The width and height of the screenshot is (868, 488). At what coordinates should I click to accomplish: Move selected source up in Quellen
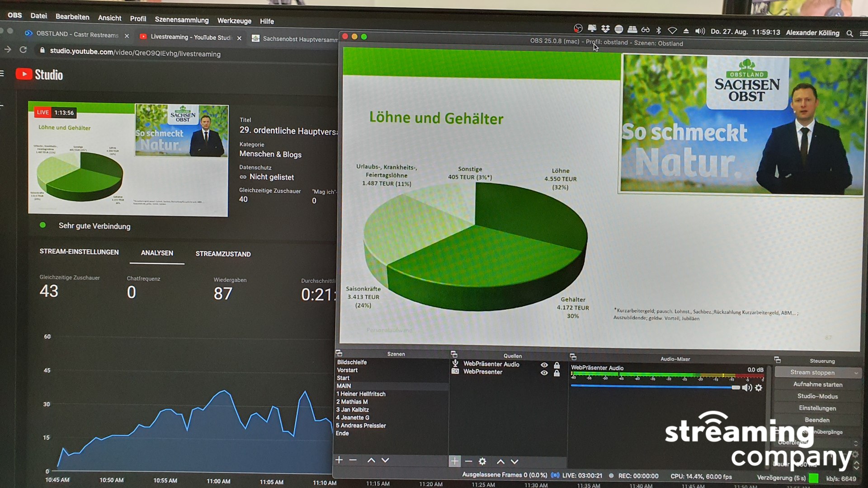pyautogui.click(x=500, y=461)
